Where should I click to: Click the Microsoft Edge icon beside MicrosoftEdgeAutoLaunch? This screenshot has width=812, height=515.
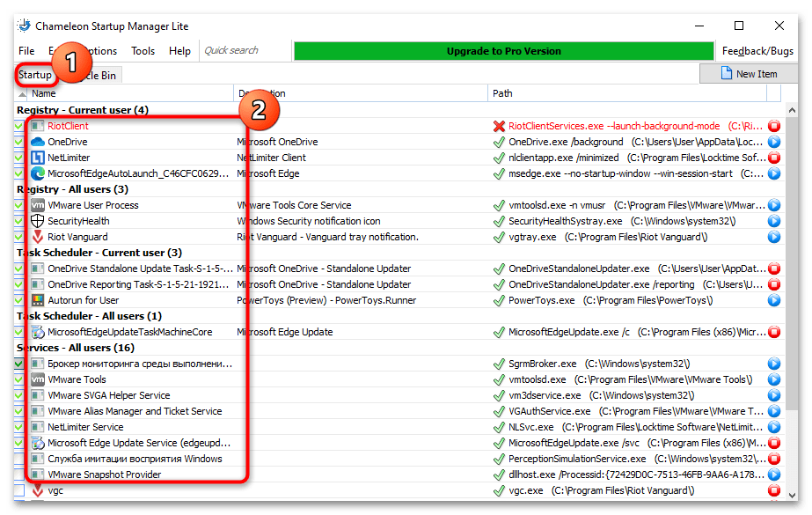tap(38, 173)
